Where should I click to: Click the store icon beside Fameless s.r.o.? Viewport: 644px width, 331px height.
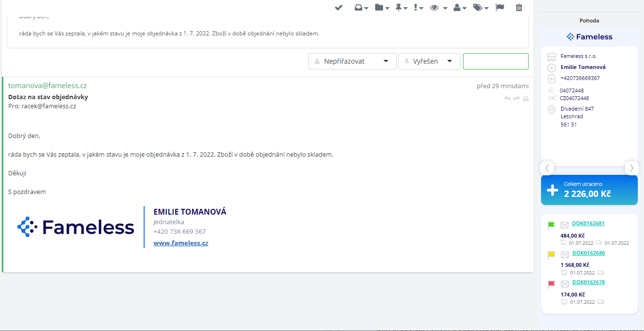click(x=551, y=57)
